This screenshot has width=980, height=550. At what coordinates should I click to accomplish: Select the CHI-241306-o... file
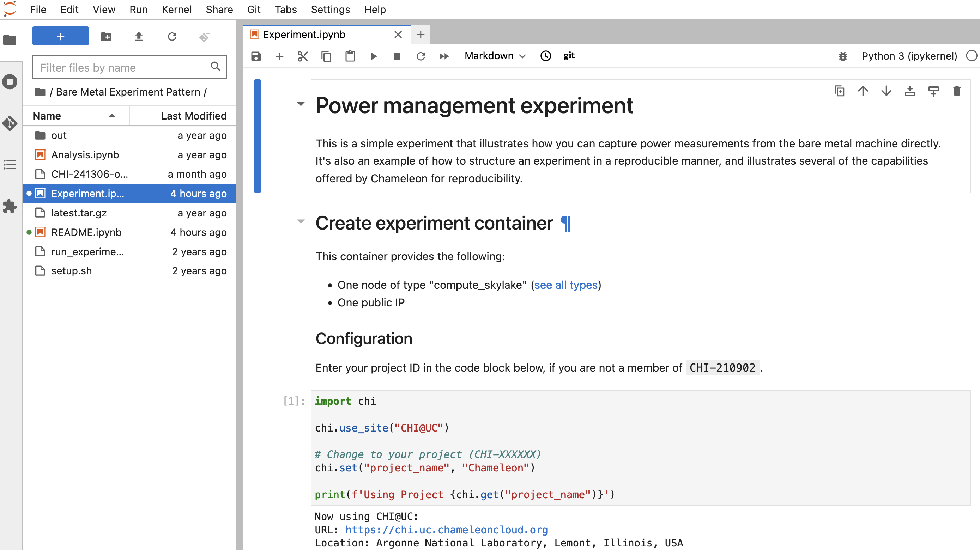[x=129, y=174]
